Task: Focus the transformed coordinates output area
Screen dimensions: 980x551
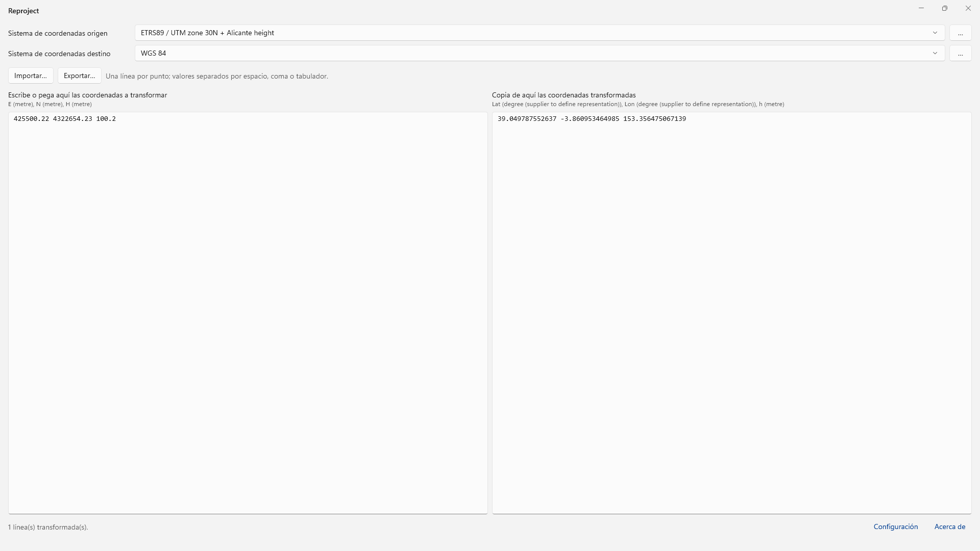Action: tap(731, 313)
